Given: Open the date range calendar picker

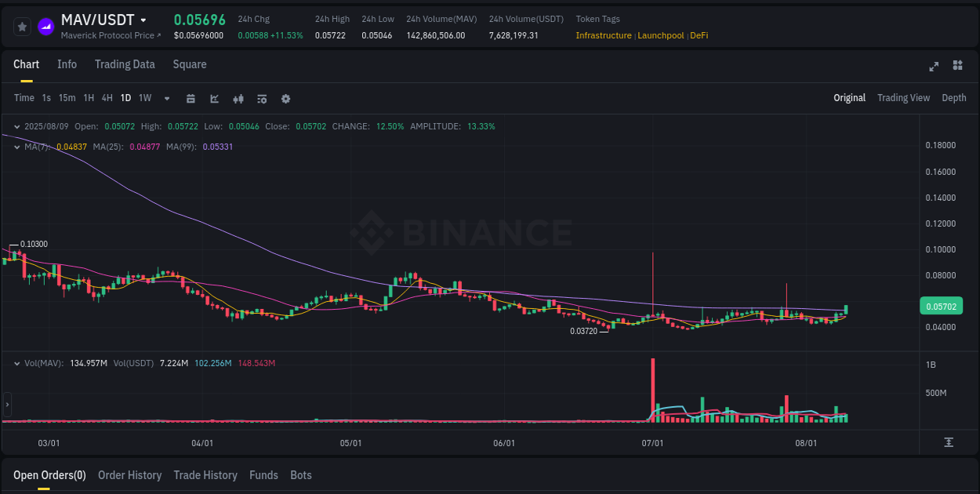Looking at the screenshot, I should coord(191,98).
